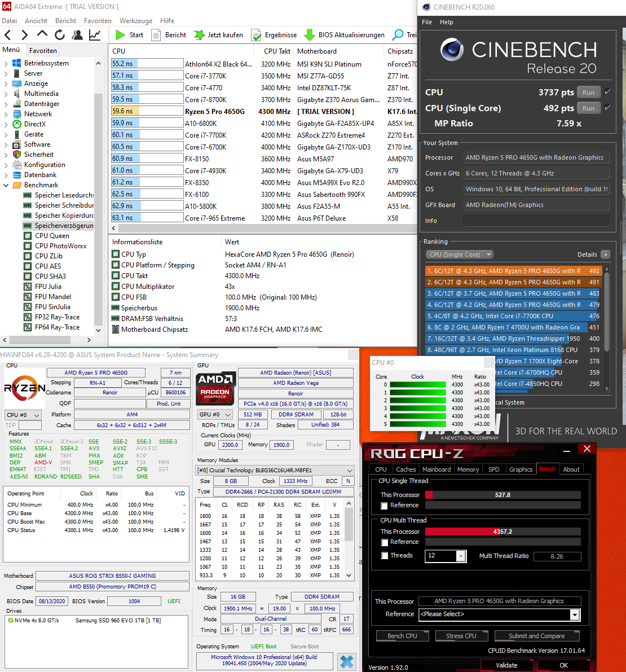Open Ergebnisse in AIDA64 toolbar
The image size is (626, 672).
(x=274, y=35)
